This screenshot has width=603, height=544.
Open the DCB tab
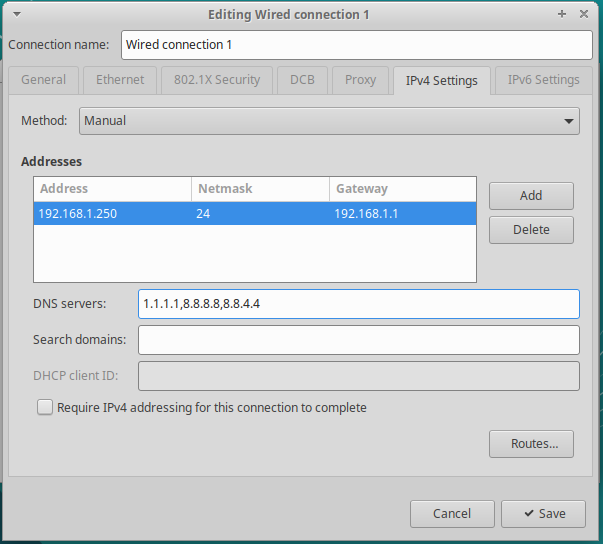(x=302, y=80)
